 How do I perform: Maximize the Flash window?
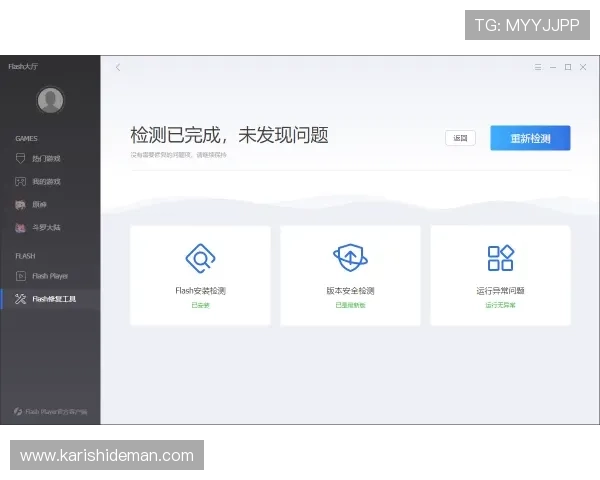(x=568, y=67)
